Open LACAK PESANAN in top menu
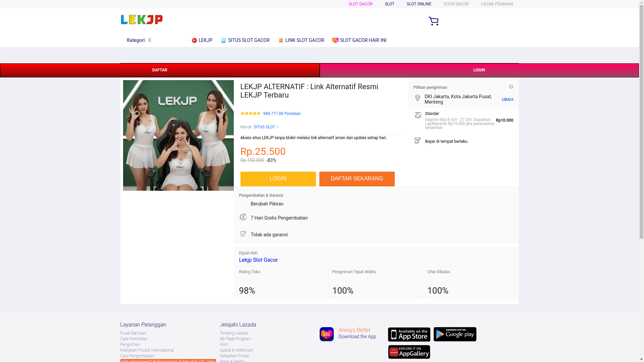 [497, 4]
